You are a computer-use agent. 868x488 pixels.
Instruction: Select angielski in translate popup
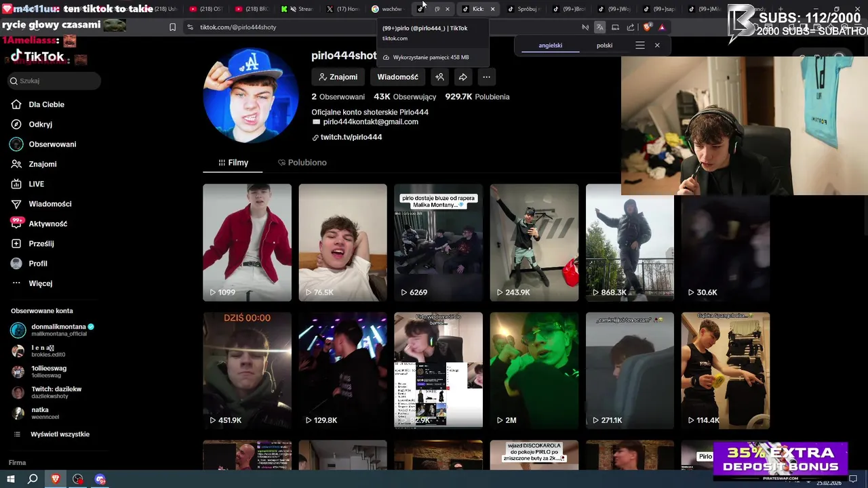pos(550,45)
